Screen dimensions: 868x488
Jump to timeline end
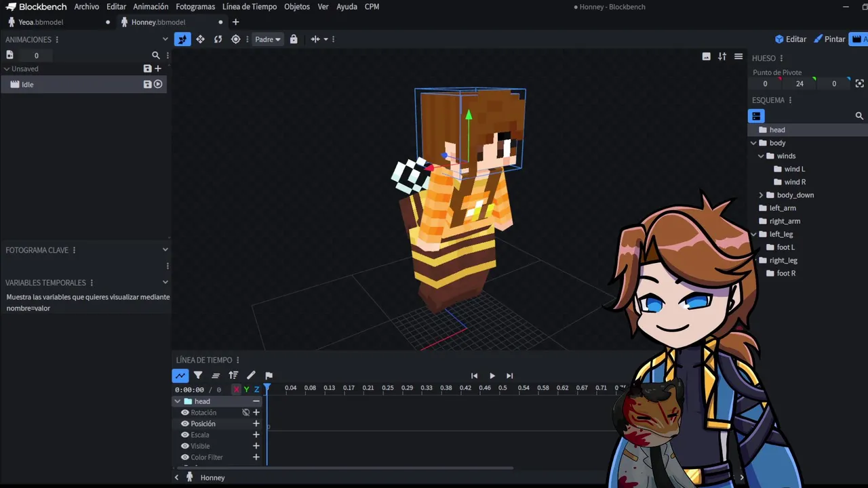(x=509, y=376)
